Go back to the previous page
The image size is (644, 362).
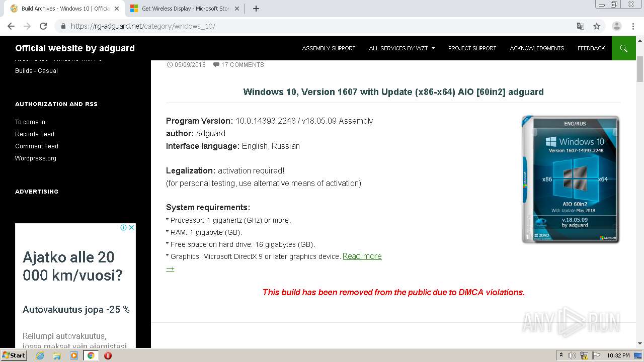[11, 26]
